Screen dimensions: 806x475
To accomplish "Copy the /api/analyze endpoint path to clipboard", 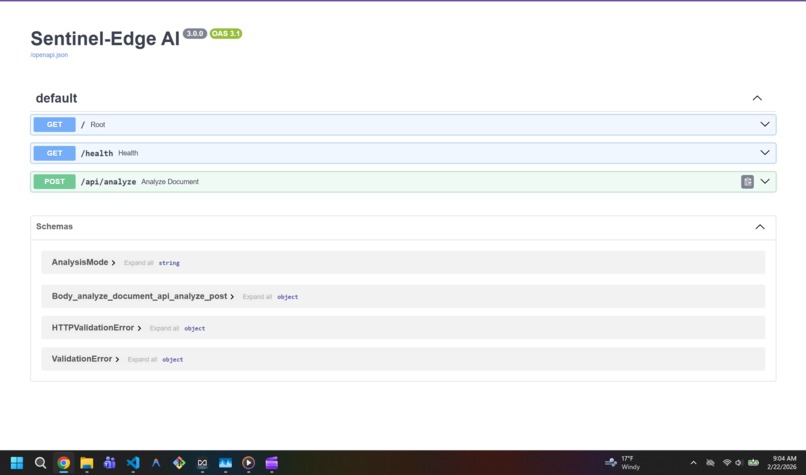I will click(747, 181).
